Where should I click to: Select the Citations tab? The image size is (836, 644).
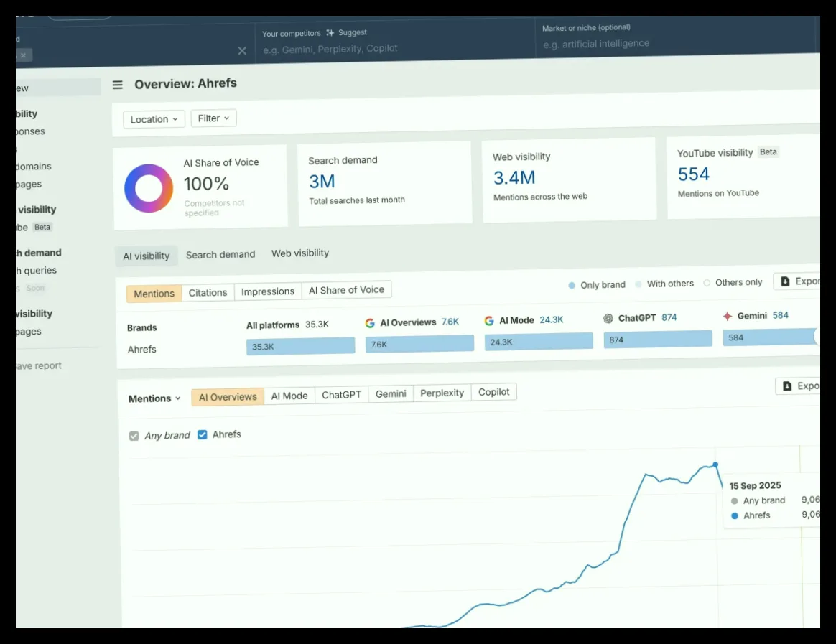[208, 293]
